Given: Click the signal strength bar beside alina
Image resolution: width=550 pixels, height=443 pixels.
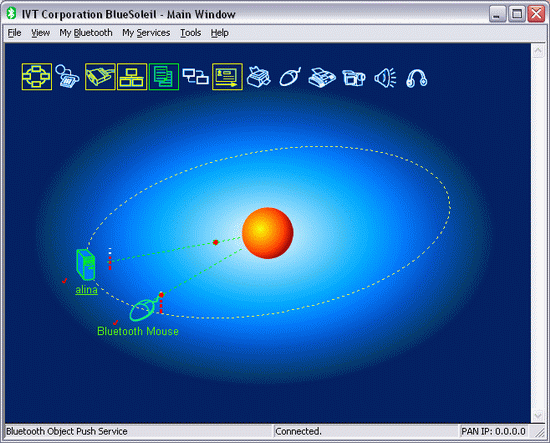Looking at the screenshot, I should [110, 259].
